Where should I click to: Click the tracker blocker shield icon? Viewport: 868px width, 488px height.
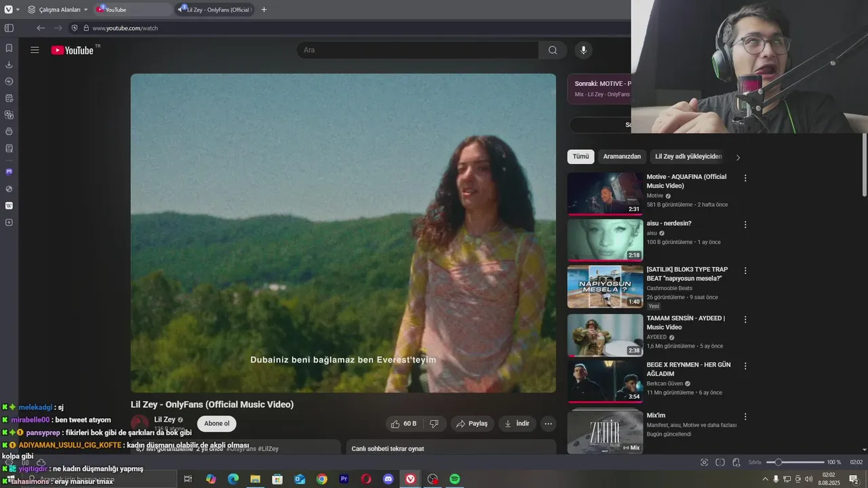pos(75,28)
